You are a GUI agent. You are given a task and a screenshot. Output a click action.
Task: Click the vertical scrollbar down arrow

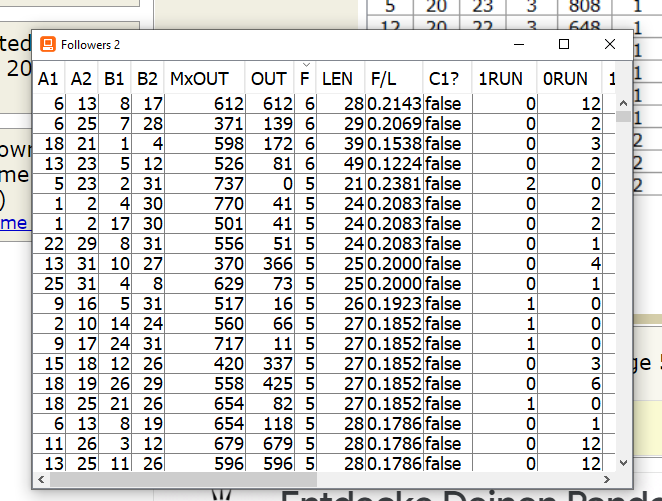coord(623,463)
